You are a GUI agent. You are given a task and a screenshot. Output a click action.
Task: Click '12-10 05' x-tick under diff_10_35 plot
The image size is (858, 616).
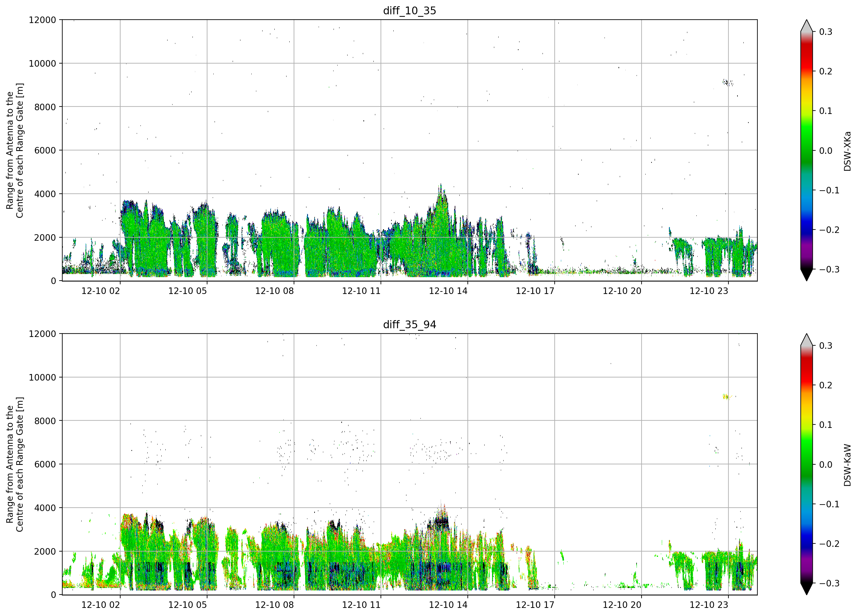[188, 291]
